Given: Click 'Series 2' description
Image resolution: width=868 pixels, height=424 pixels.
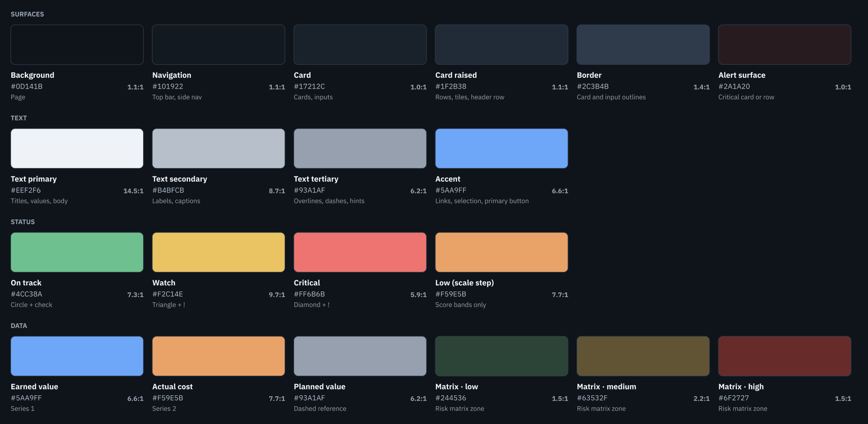Looking at the screenshot, I should [x=164, y=409].
